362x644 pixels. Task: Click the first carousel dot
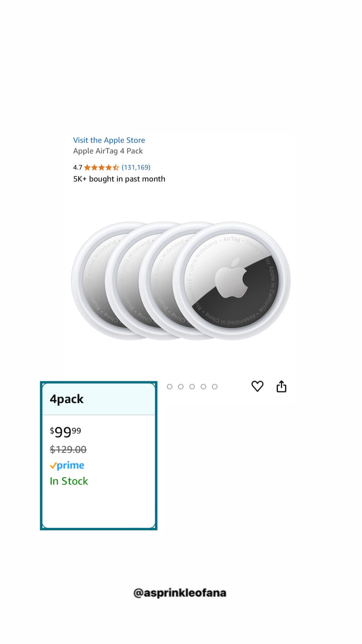[x=170, y=386]
